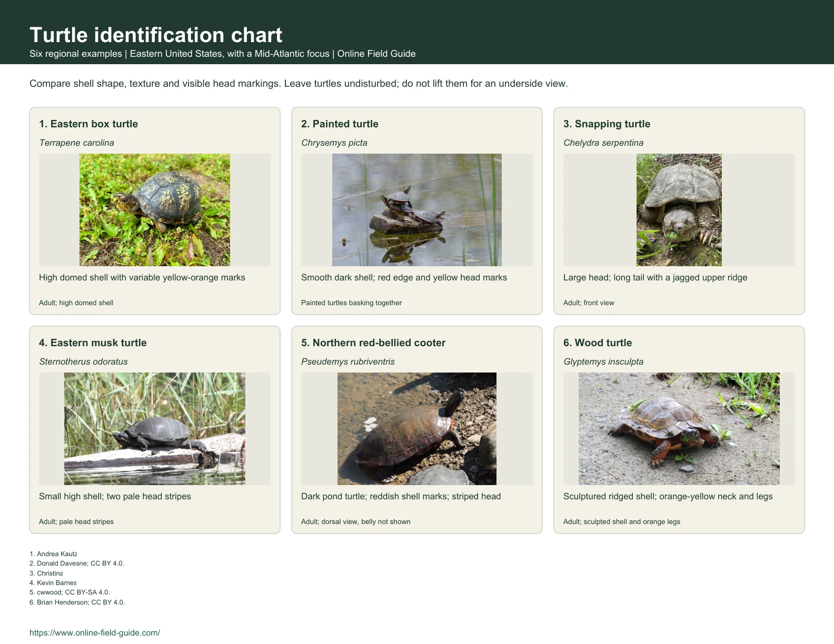
Task: Click heading '2. Painted turtle'
Action: pyautogui.click(x=340, y=124)
